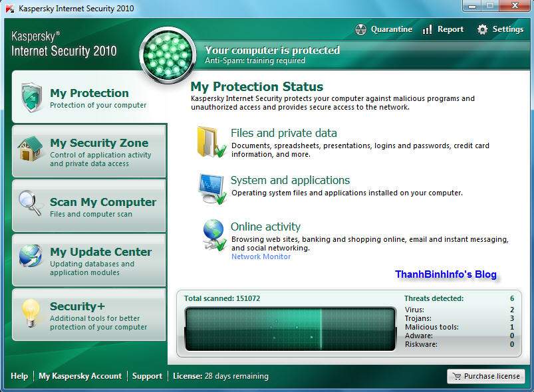Open the Settings label
The height and width of the screenshot is (392, 534).
pos(508,30)
